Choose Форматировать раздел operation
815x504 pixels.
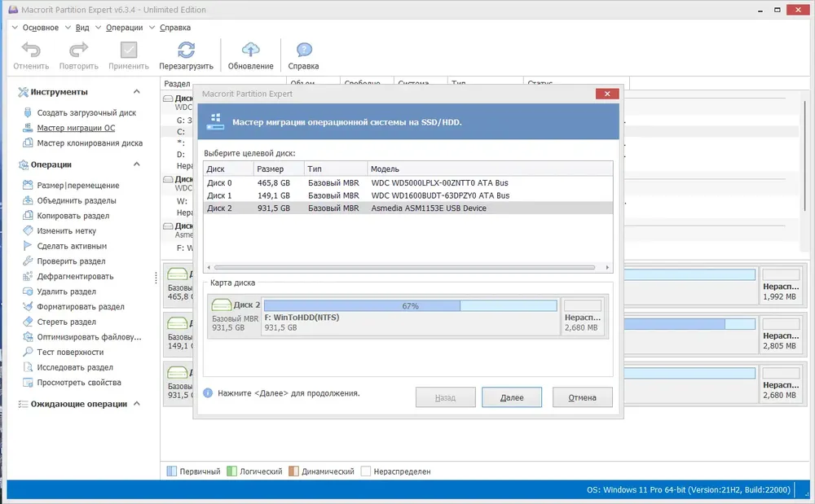click(81, 306)
